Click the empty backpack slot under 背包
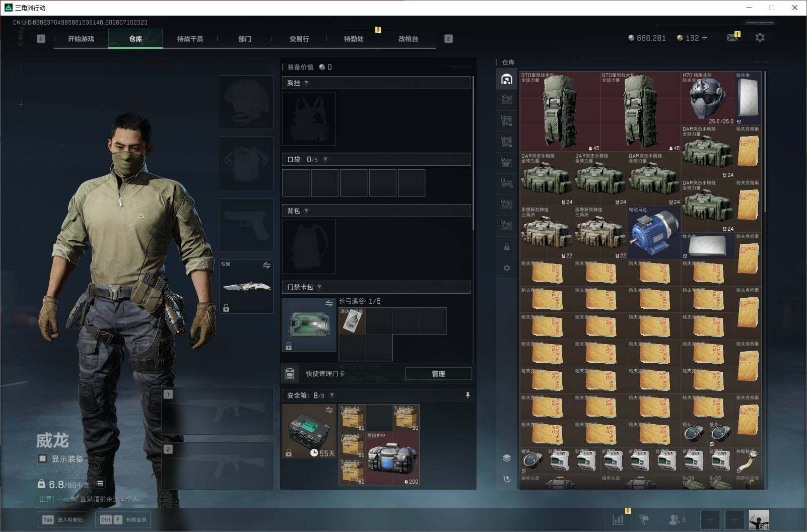This screenshot has width=807, height=532. 309,246
